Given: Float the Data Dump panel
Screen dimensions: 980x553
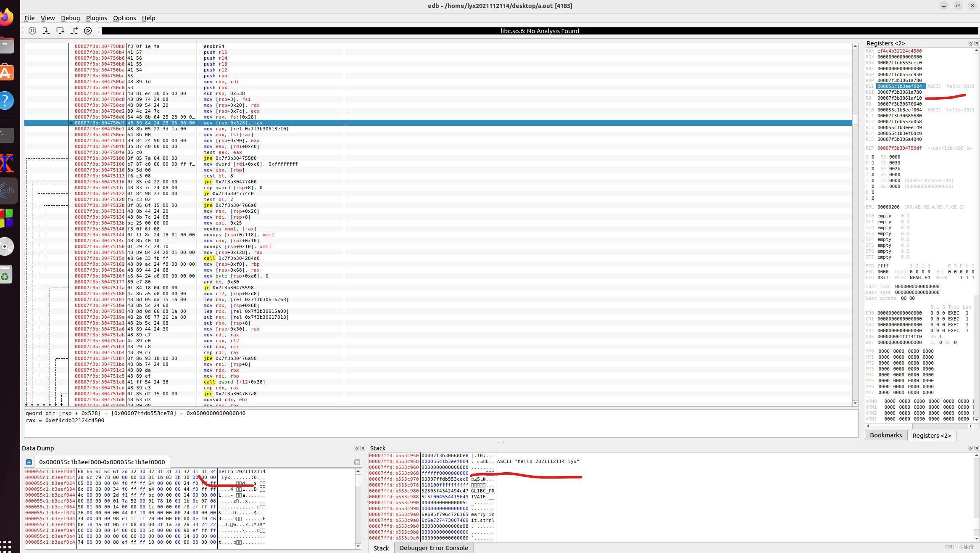Looking at the screenshot, I should [357, 448].
